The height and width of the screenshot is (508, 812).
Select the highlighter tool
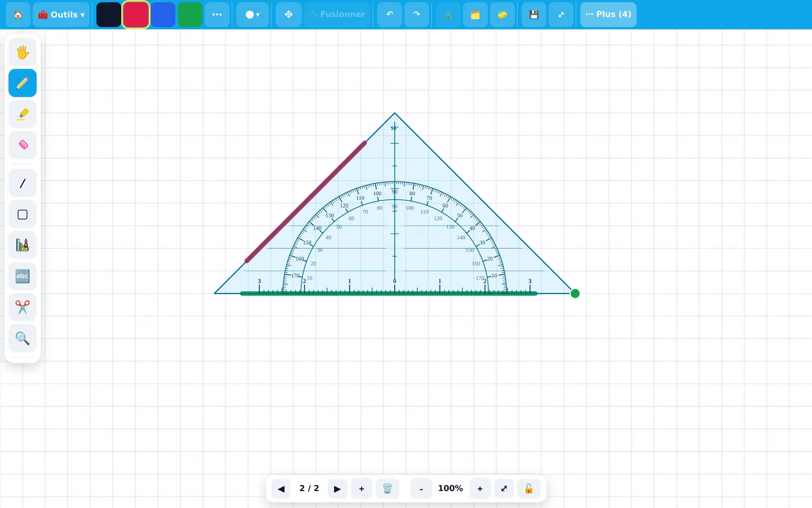point(23,114)
